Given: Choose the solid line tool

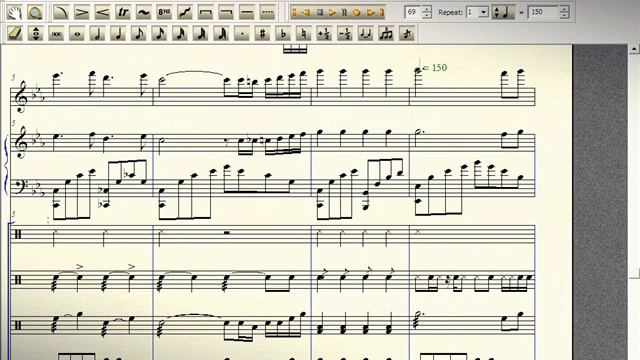Looking at the screenshot, I should click(247, 12).
